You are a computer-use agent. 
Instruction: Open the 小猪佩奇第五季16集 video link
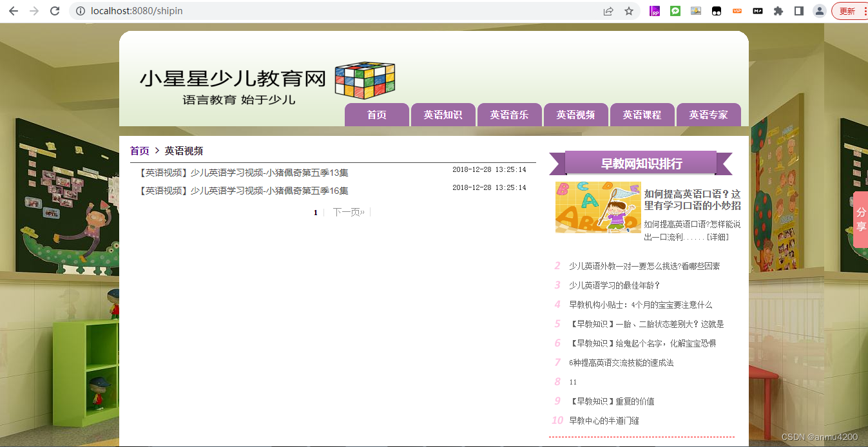[244, 191]
